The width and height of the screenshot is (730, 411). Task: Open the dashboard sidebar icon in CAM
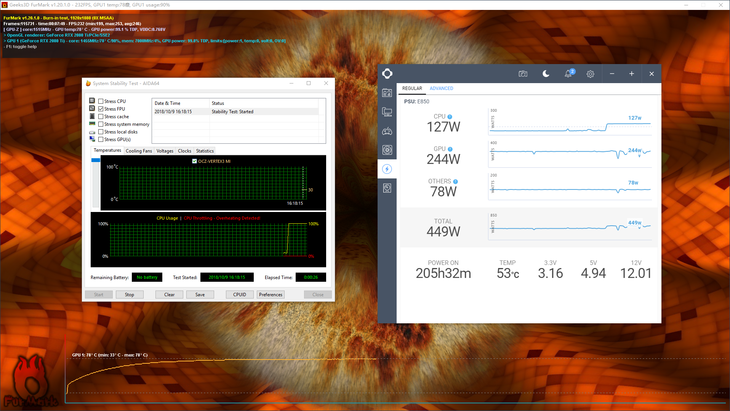pos(387,93)
